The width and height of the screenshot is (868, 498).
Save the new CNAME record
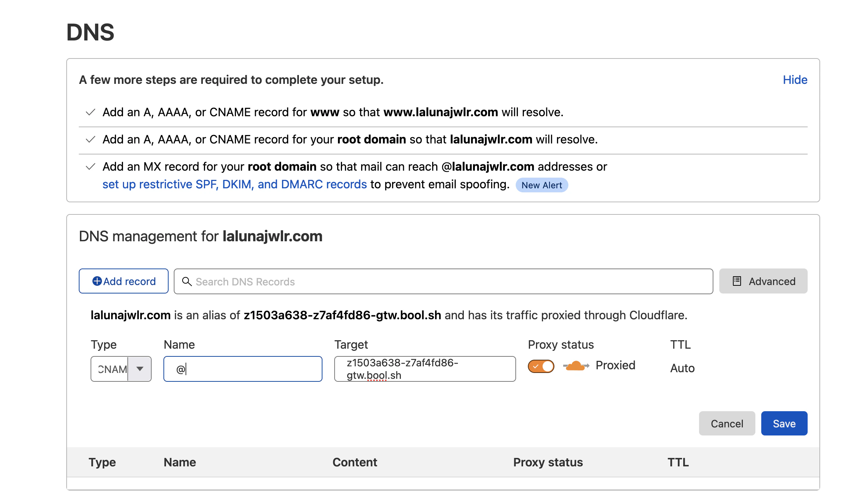tap(784, 423)
